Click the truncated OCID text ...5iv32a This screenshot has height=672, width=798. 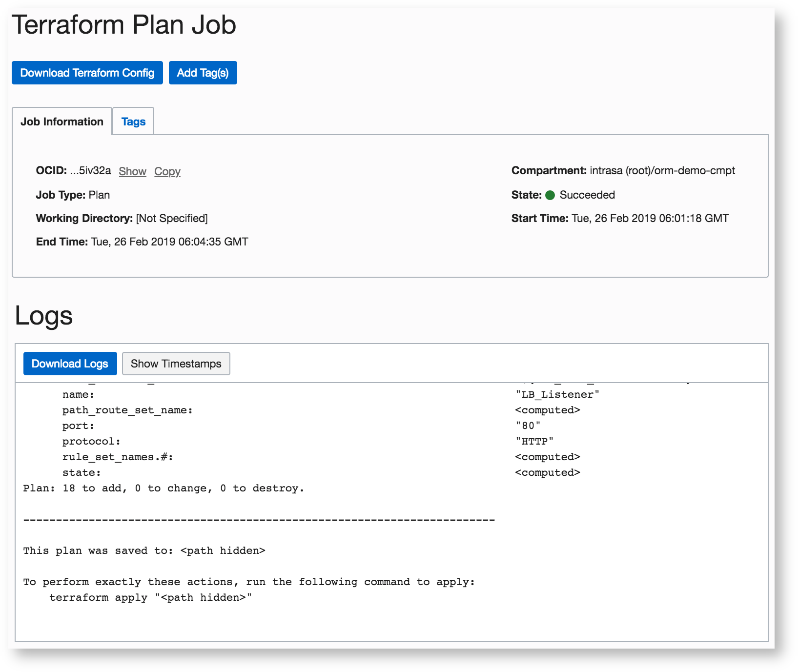pos(90,171)
